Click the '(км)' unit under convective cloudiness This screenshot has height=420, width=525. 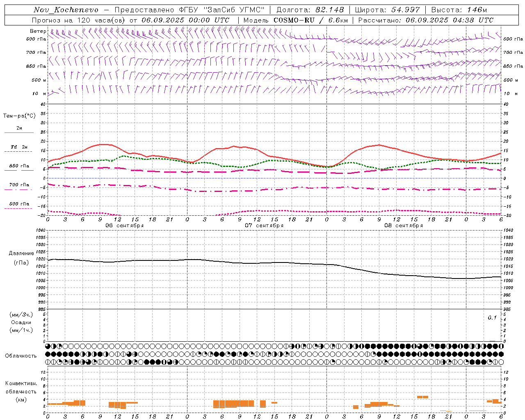click(x=21, y=399)
